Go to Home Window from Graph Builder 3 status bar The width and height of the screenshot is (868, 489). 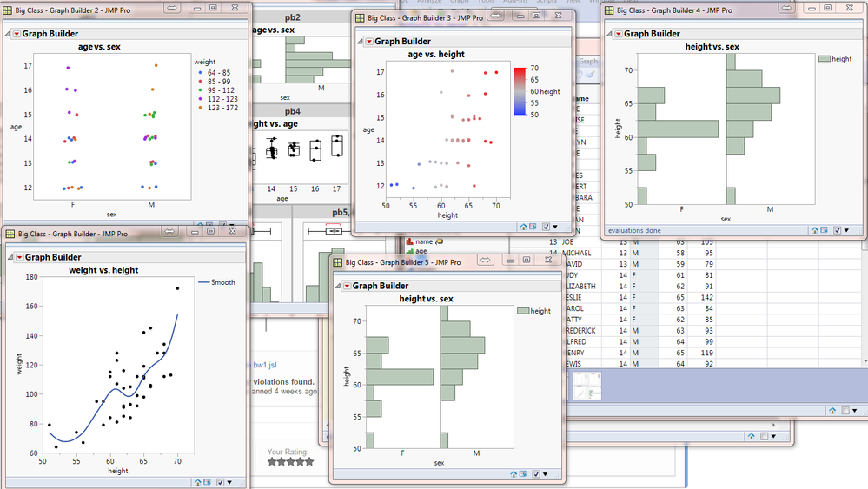[523, 227]
